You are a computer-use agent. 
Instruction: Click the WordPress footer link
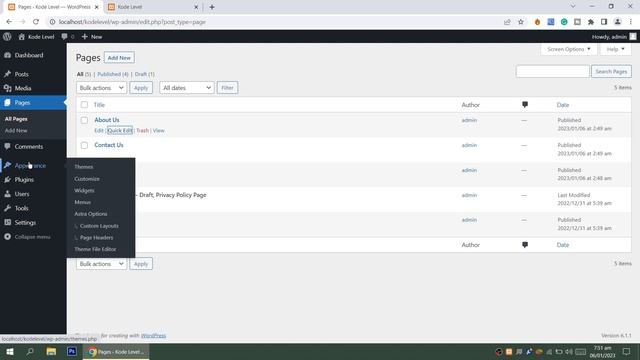[x=153, y=336]
